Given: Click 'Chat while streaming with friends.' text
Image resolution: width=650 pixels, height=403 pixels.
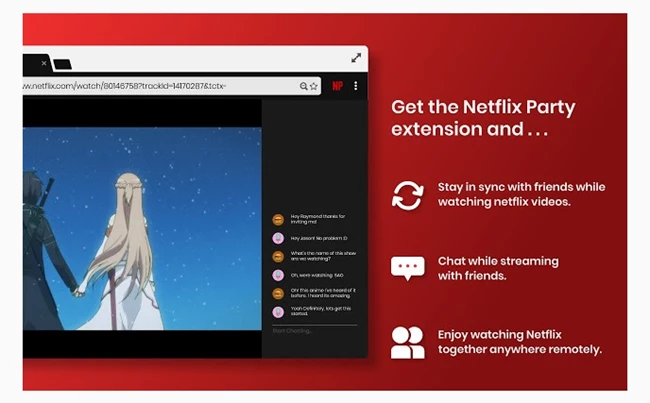Looking at the screenshot, I should tap(498, 268).
